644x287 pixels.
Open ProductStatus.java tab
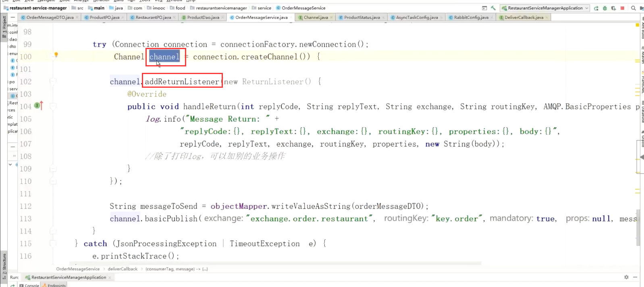point(362,17)
